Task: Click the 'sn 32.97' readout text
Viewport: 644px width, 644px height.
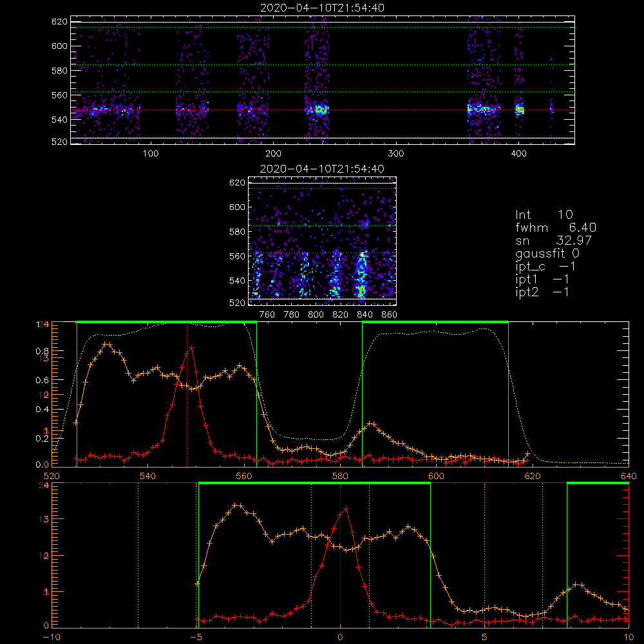Action: [x=553, y=240]
